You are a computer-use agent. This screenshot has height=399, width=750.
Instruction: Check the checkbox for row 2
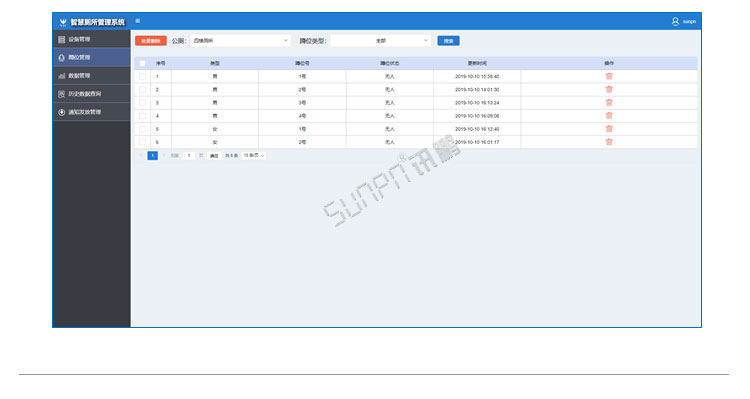(x=142, y=89)
